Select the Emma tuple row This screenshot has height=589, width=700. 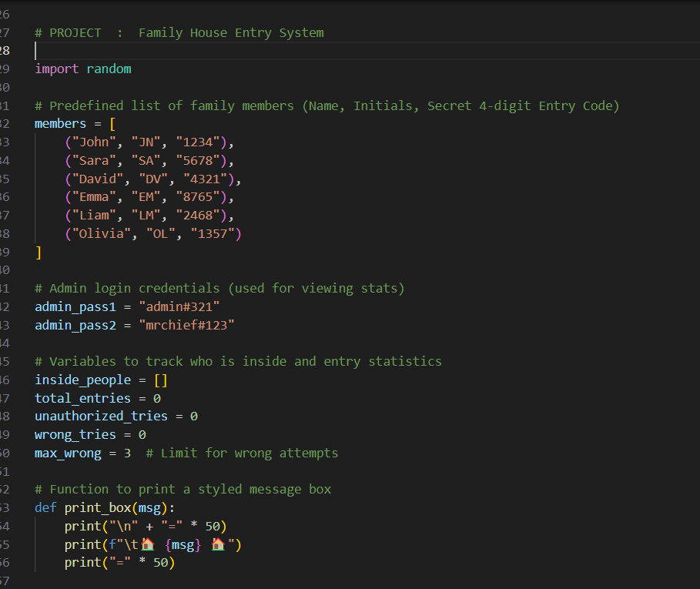(149, 197)
